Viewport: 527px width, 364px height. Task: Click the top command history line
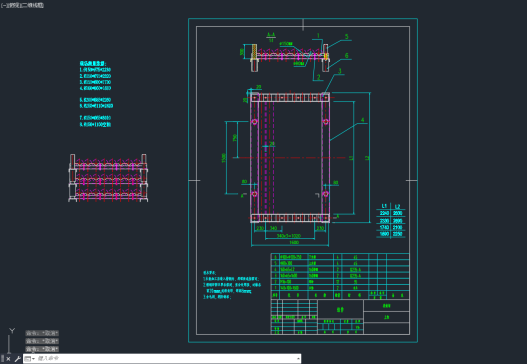42,333
